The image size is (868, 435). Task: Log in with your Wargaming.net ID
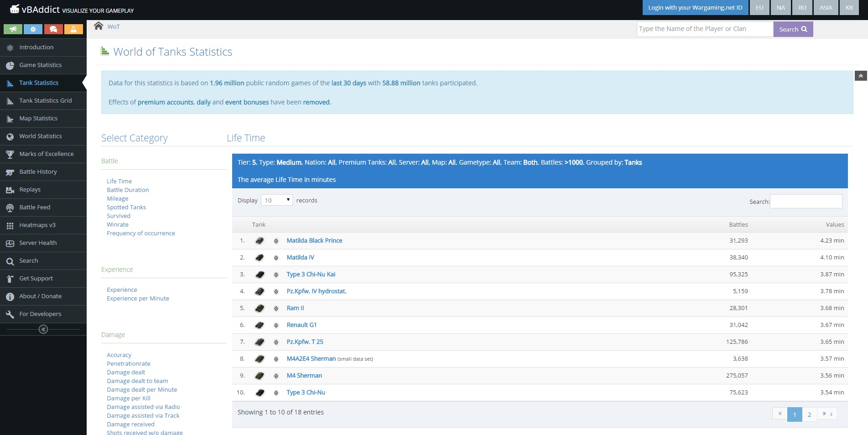coord(695,8)
